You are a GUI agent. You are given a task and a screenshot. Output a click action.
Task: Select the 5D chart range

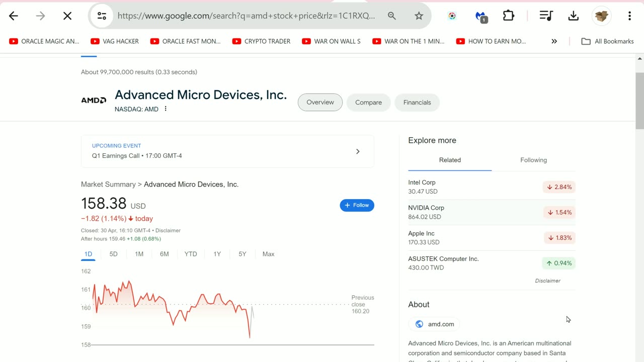(x=114, y=254)
